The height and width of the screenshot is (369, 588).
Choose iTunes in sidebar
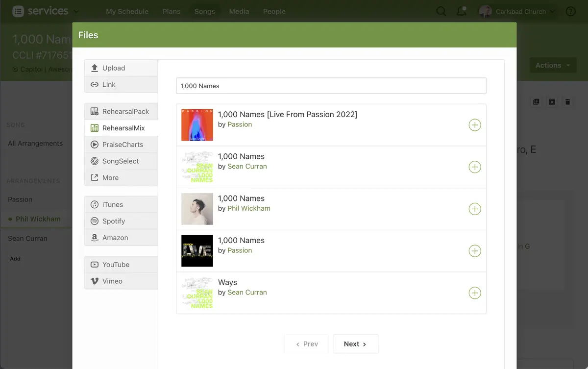(121, 204)
